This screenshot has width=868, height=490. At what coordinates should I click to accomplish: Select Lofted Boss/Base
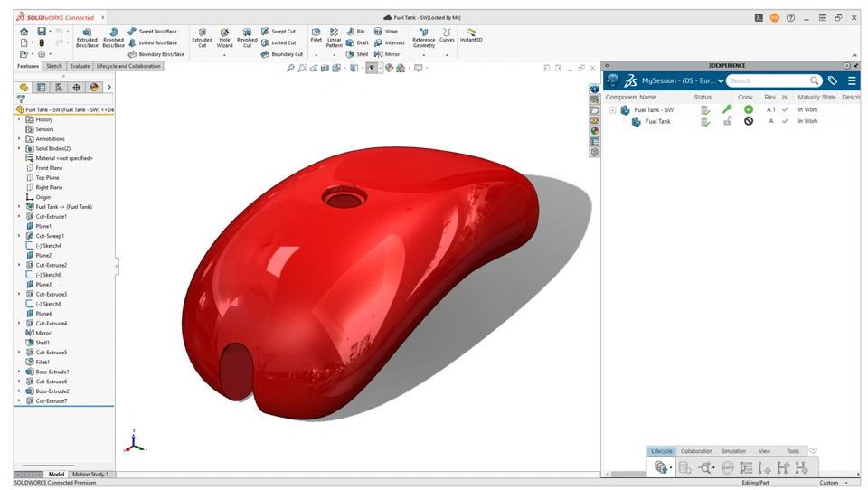pyautogui.click(x=153, y=42)
